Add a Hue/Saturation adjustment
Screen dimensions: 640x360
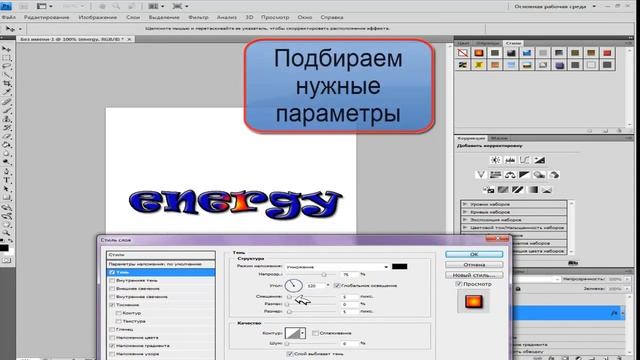496,175
